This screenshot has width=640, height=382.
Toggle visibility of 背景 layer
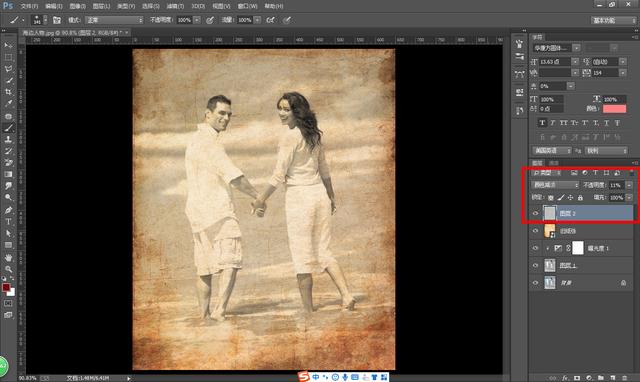click(536, 282)
